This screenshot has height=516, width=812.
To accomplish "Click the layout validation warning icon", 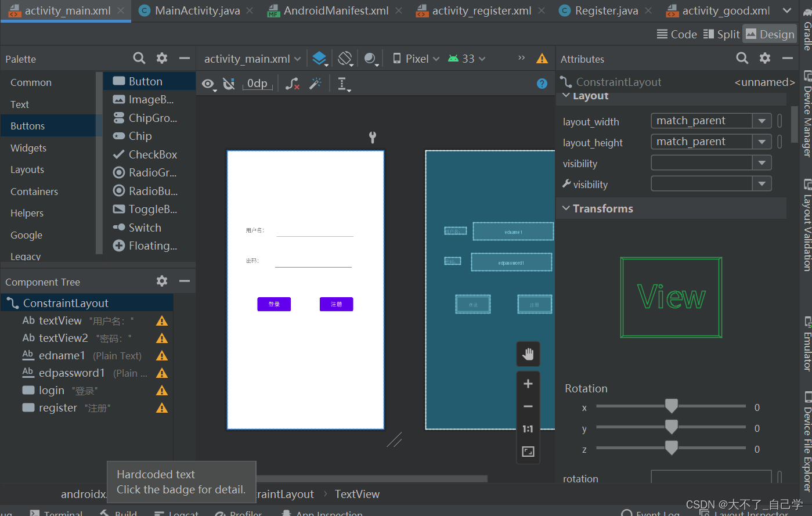I will tap(543, 58).
